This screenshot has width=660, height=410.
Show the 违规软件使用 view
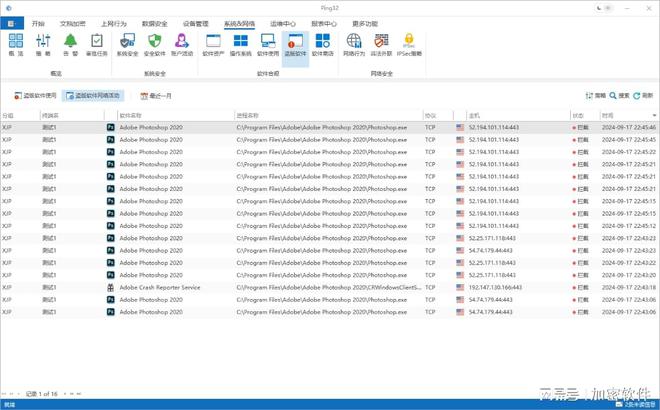[x=35, y=96]
